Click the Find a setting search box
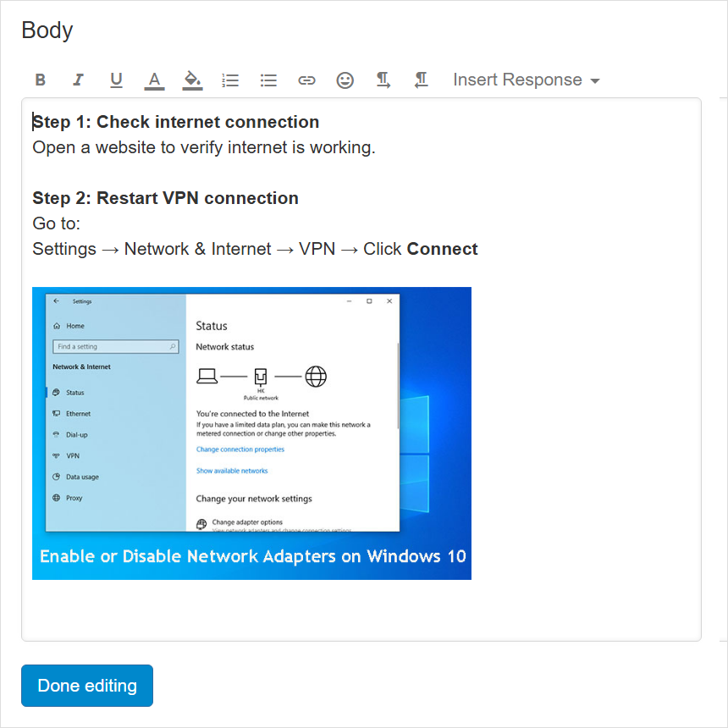728x728 pixels. pos(115,346)
